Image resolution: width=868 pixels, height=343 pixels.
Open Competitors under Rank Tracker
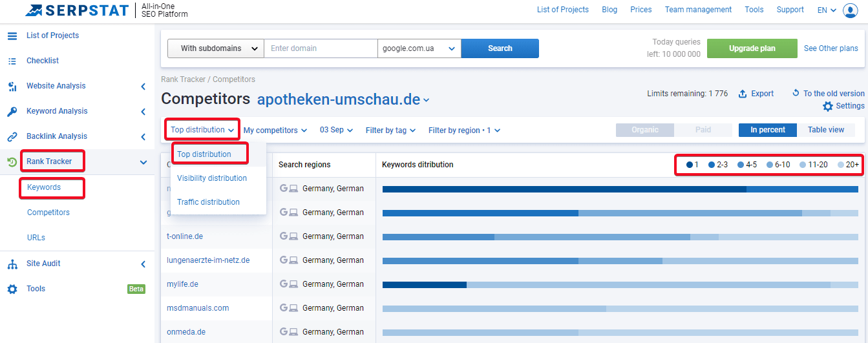[x=48, y=213]
